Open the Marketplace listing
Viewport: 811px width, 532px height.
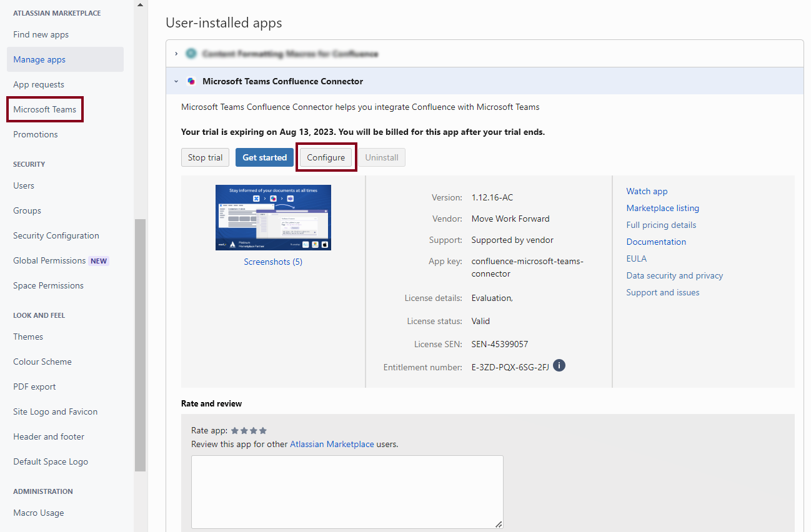tap(662, 208)
